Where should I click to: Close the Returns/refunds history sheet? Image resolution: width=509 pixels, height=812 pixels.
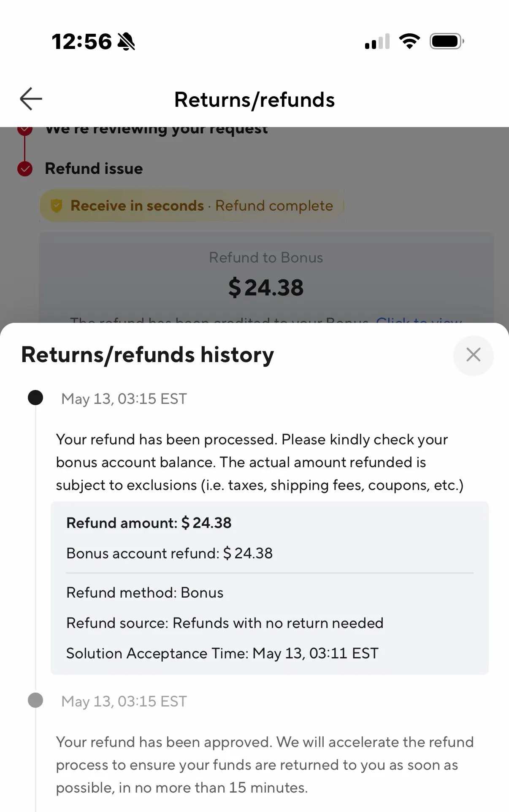473,355
